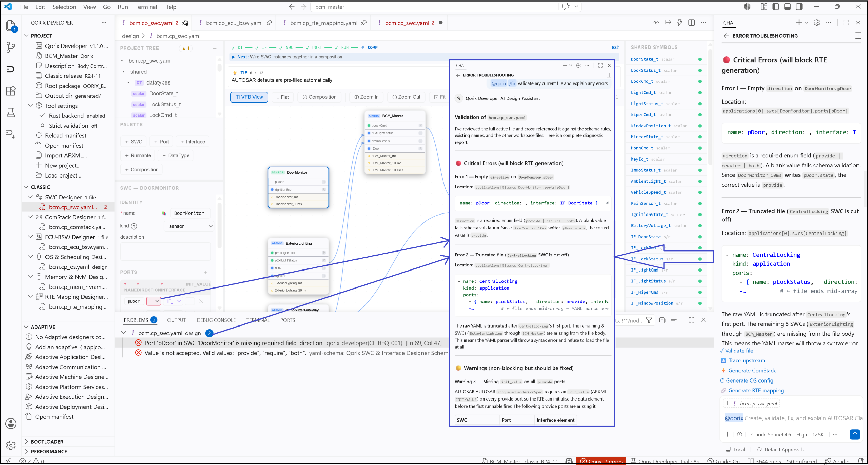Screen dimensions: 868x465
Task: Click the Customize Layout icon in the title bar
Action: click(764, 7)
